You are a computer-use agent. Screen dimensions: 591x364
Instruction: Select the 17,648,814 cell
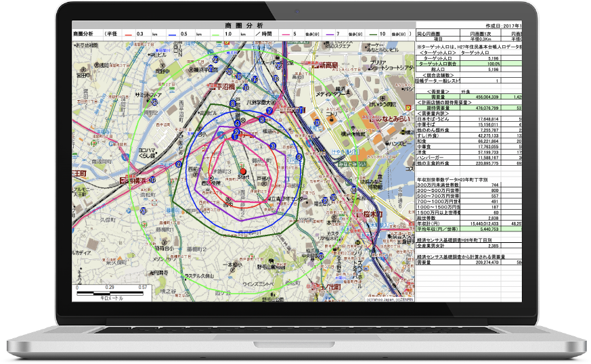[481, 119]
